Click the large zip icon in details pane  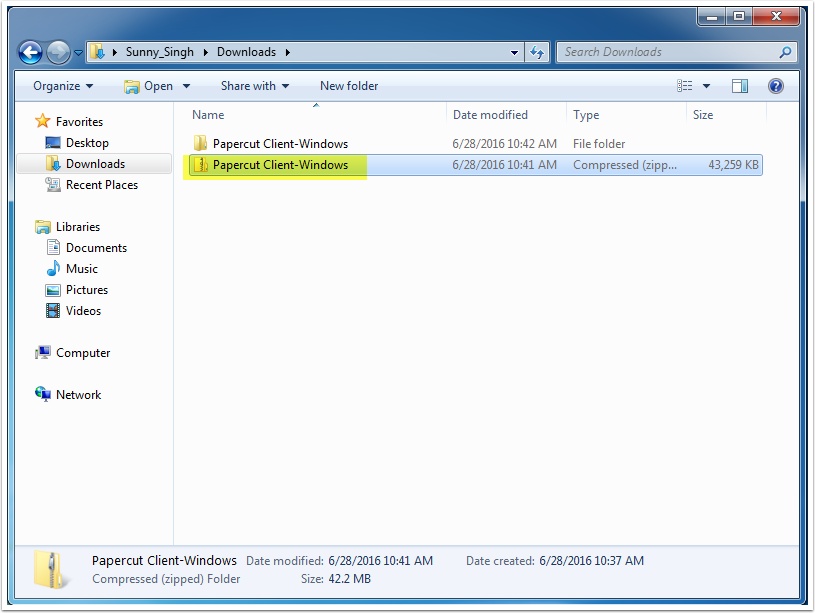coord(50,570)
